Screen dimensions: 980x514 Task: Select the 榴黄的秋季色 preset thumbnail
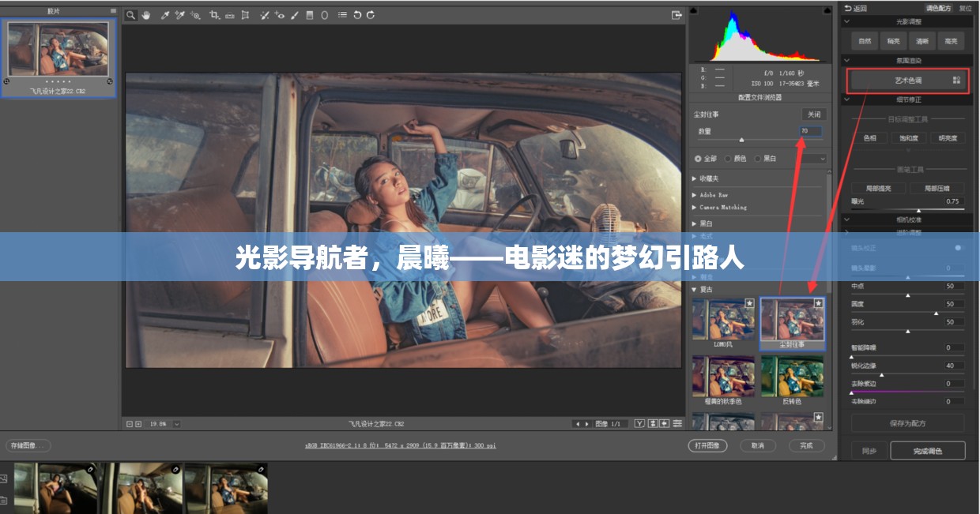pos(723,376)
